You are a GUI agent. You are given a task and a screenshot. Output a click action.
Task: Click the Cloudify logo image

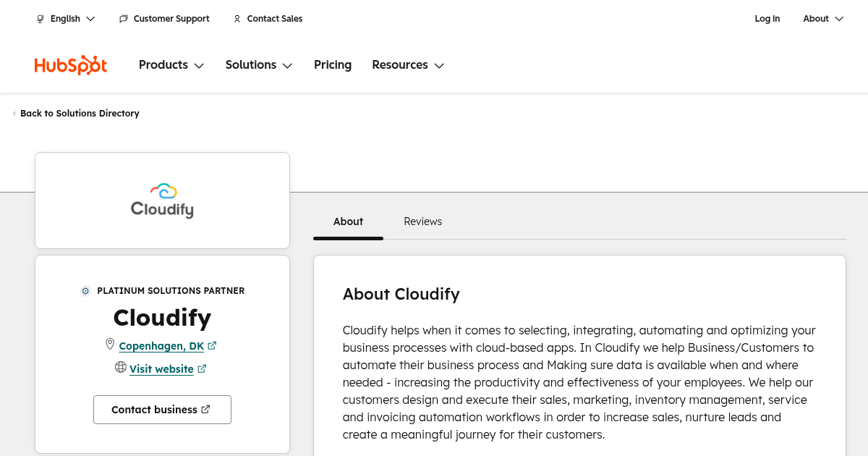[x=162, y=200]
